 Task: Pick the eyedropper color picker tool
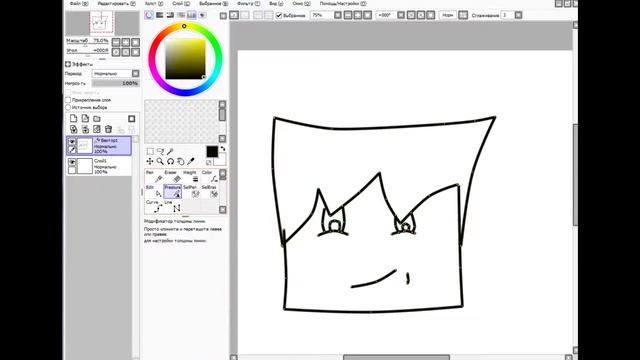191,162
